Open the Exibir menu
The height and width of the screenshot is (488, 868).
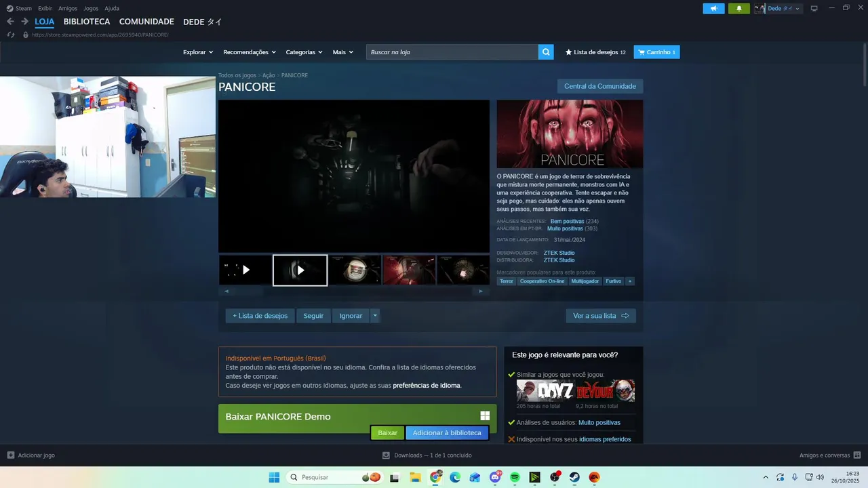pos(45,8)
